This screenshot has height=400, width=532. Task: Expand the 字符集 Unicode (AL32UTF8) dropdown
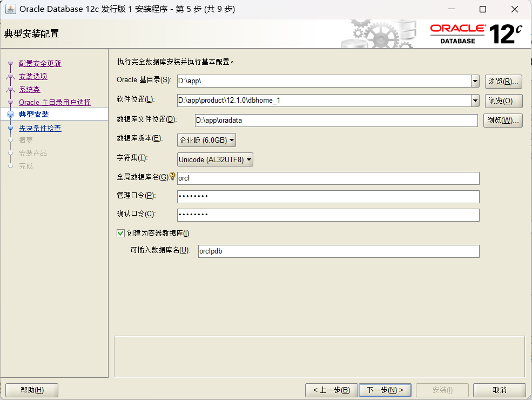point(215,159)
